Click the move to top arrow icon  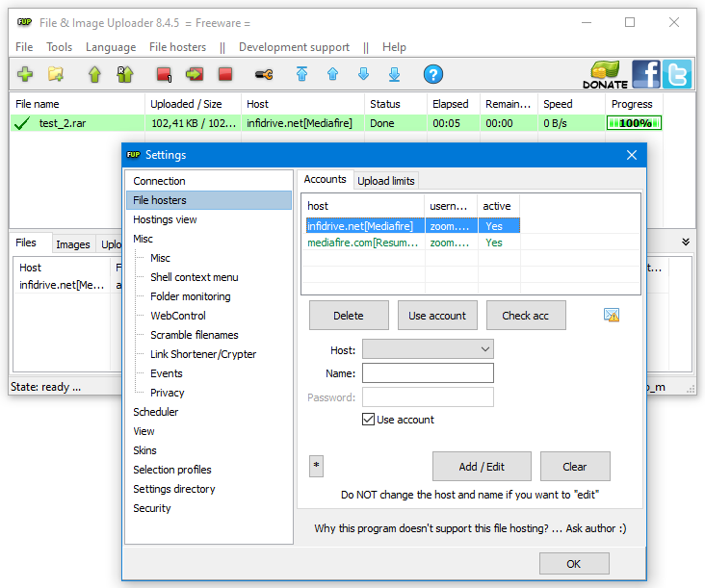pos(302,74)
